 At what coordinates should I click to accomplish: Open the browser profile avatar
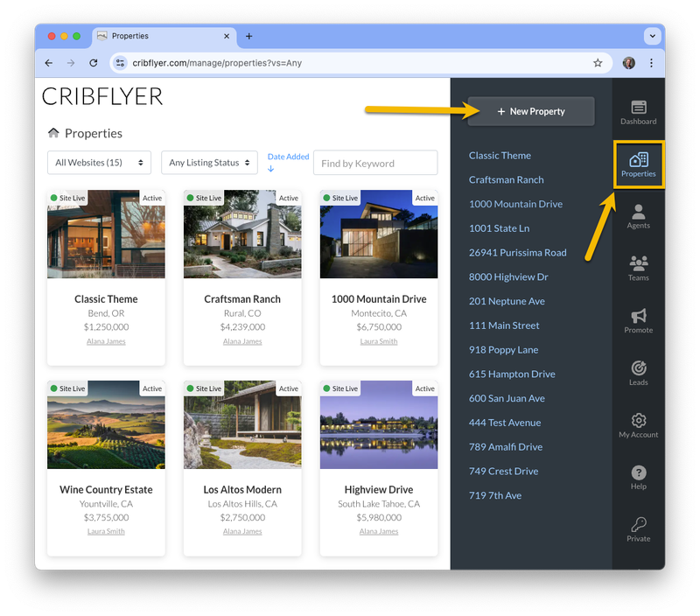point(628,63)
